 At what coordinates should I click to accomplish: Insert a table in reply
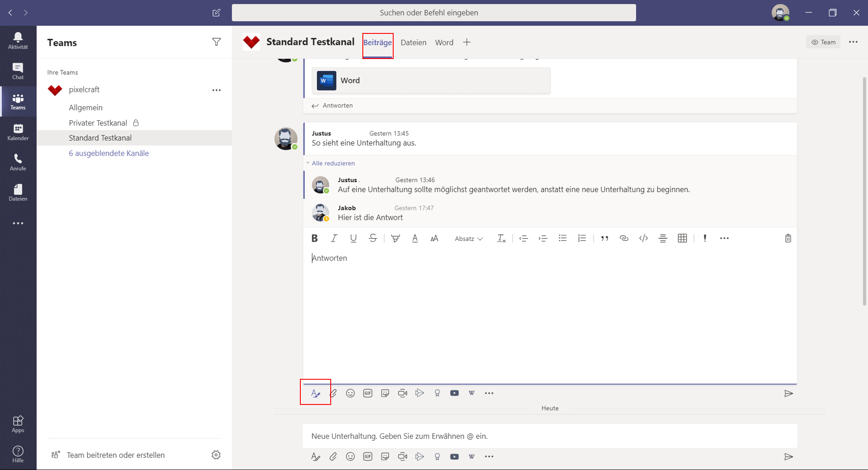pos(682,238)
